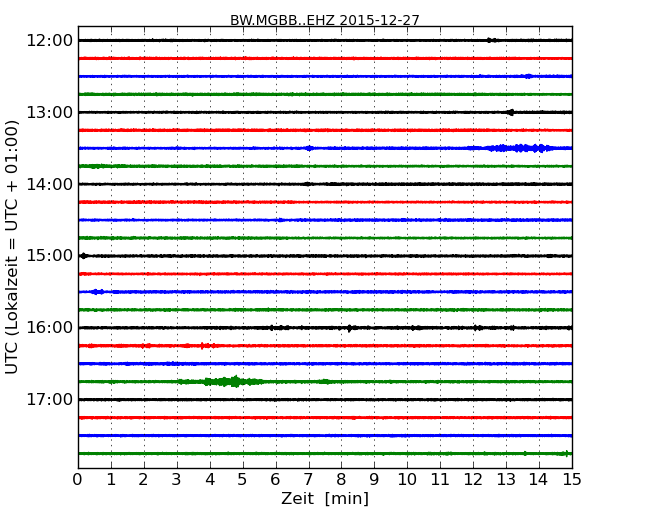Click the black spike at 13:00 near minute 13
The height and width of the screenshot is (520, 650).
tap(510, 112)
